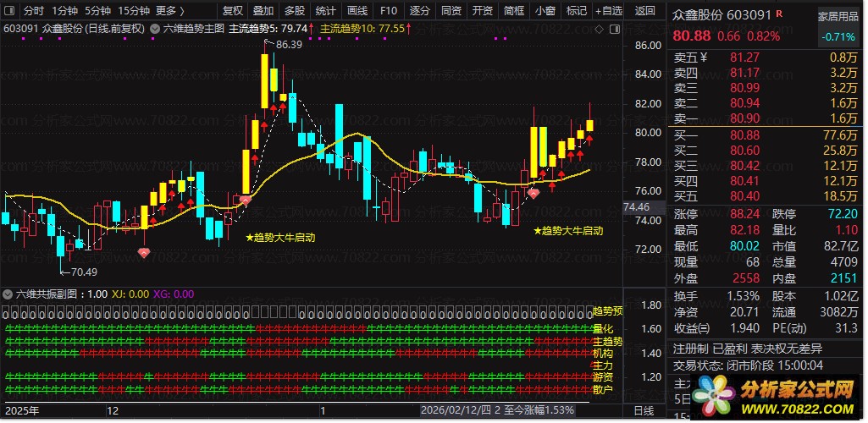Switch to the 分时 intraday chart

[x=33, y=10]
